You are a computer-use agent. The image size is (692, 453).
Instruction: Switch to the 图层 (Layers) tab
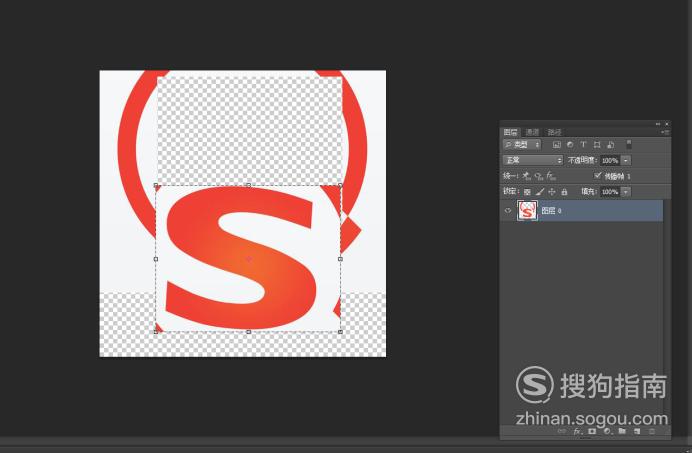tap(511, 132)
